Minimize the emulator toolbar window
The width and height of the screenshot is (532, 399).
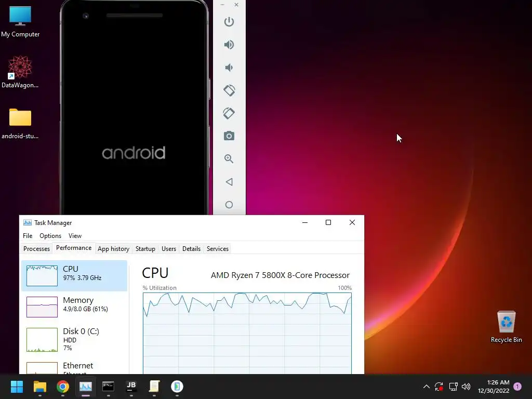(x=222, y=5)
